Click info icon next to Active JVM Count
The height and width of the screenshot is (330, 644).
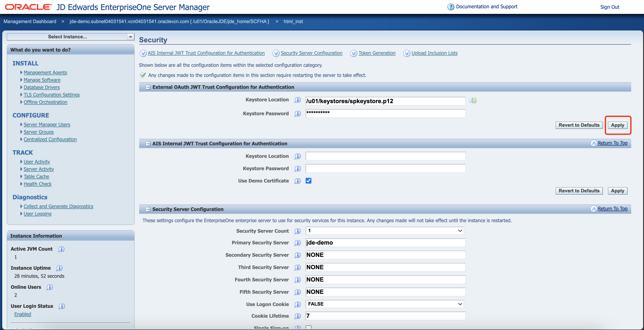(61, 249)
